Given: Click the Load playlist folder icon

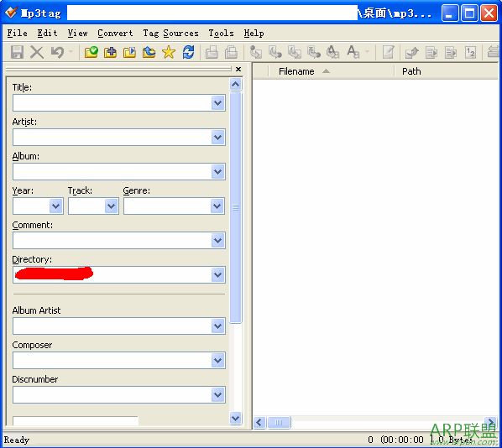Looking at the screenshot, I should click(129, 52).
